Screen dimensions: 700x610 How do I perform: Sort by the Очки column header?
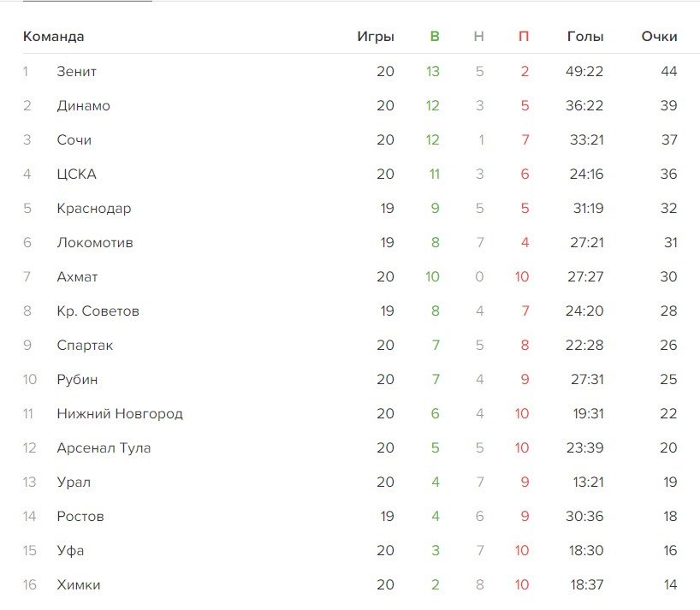coord(659,37)
